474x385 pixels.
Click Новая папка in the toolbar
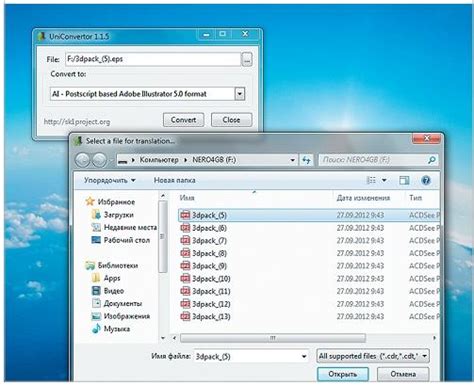click(174, 180)
